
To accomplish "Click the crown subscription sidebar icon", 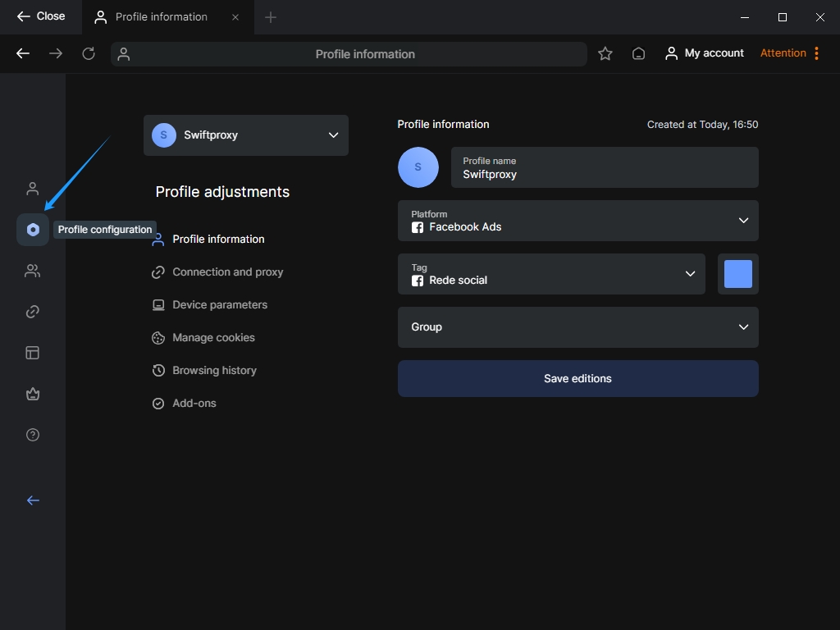I will click(33, 394).
